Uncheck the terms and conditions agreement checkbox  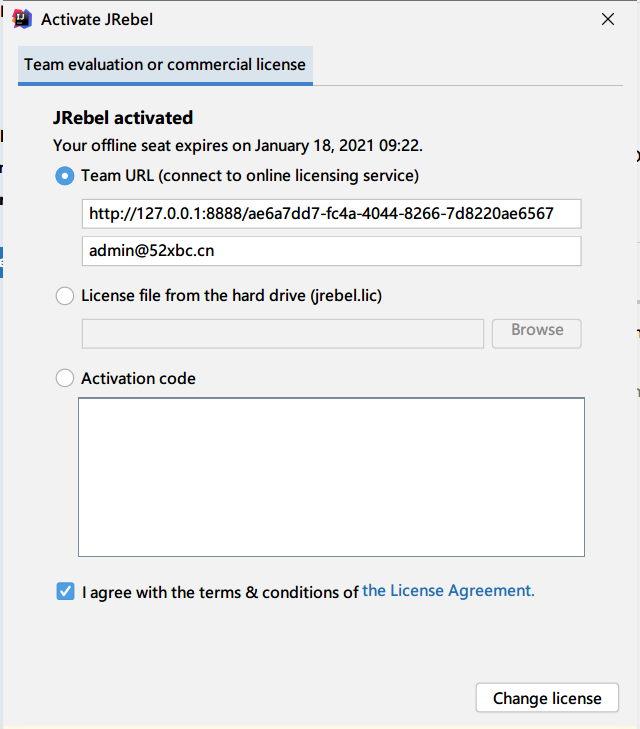point(65,591)
